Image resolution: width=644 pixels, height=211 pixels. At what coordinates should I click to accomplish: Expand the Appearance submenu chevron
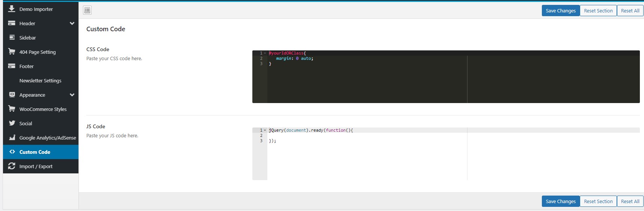click(72, 95)
